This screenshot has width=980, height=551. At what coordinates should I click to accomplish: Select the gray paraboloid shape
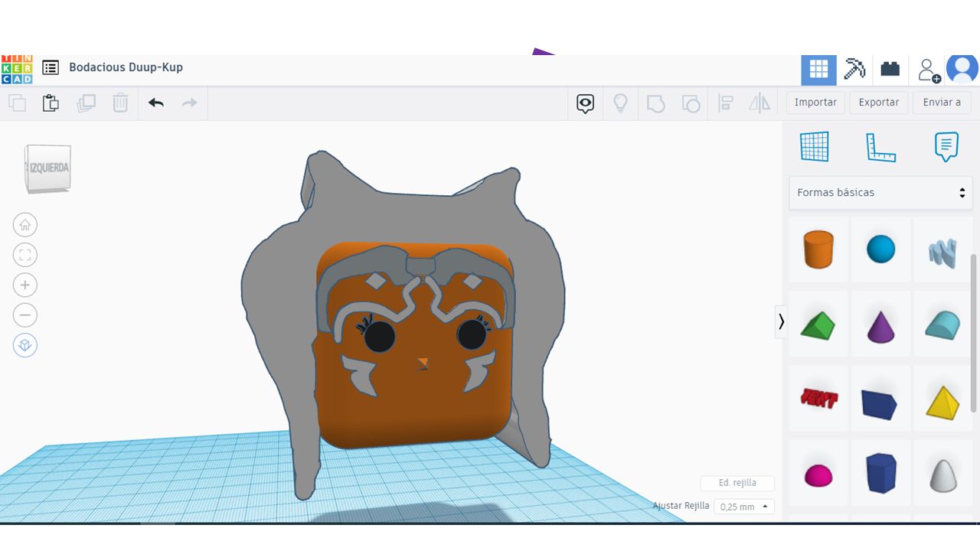(x=943, y=473)
